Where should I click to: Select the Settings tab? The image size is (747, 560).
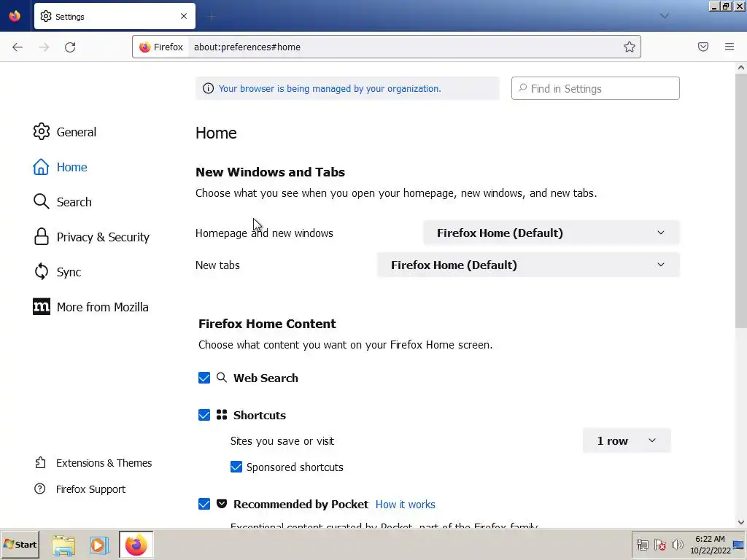point(115,16)
